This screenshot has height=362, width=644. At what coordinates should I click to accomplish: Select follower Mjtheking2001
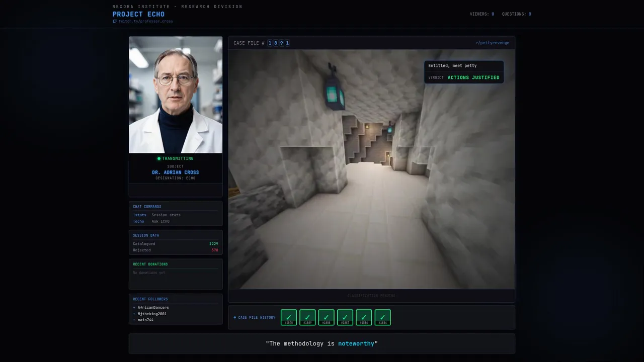[x=152, y=314]
